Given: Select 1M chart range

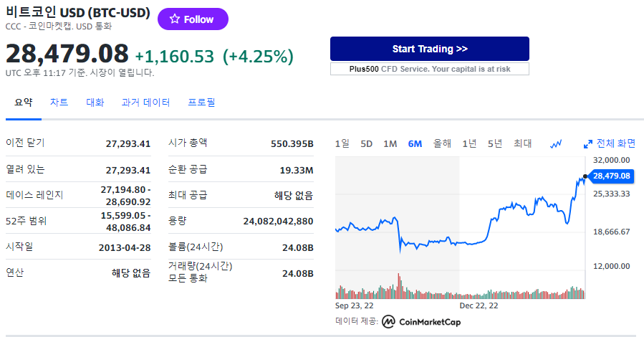Looking at the screenshot, I should (390, 144).
